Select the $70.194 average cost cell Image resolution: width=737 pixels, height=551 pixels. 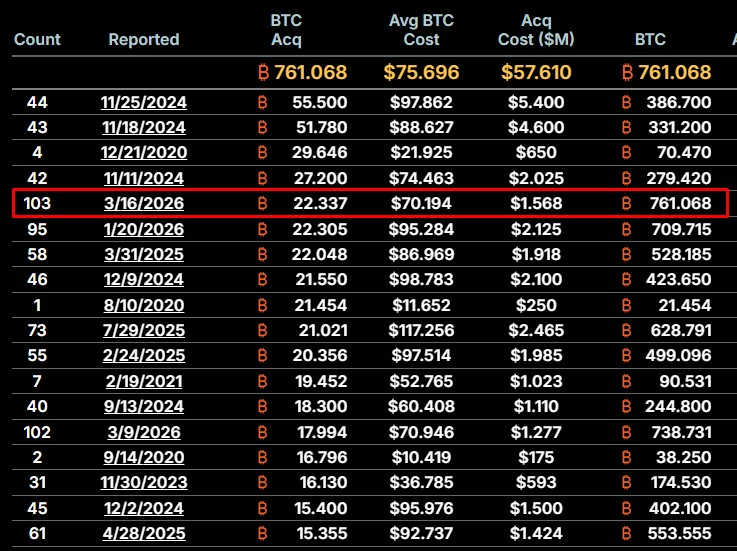(x=421, y=203)
